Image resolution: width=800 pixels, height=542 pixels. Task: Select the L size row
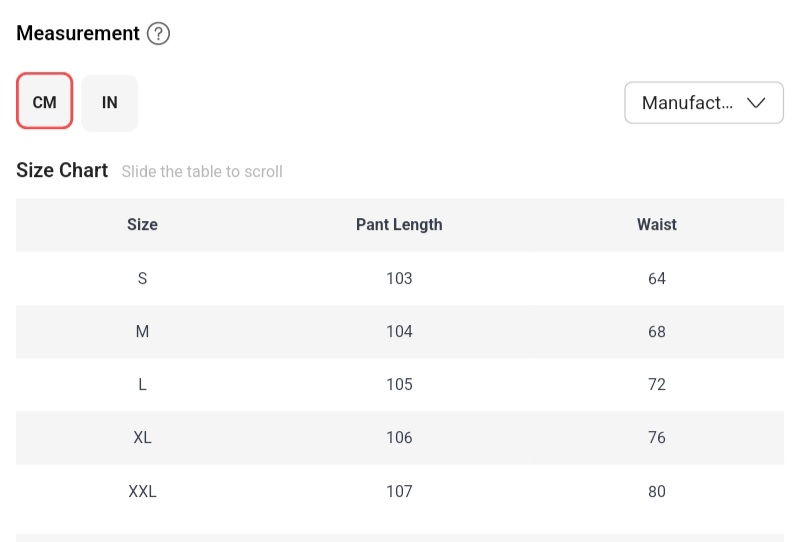(x=142, y=385)
